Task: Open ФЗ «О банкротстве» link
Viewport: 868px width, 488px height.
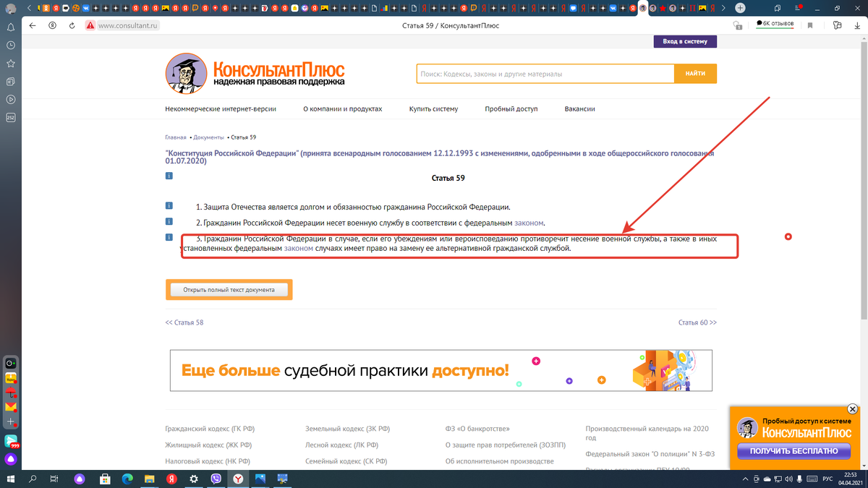Action: pos(477,429)
